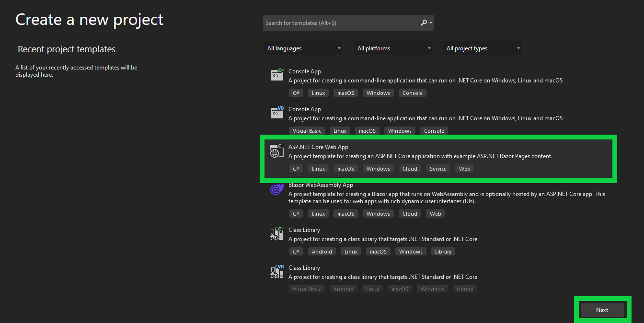Click the Visual Basic tag under Console App
The height and width of the screenshot is (323, 644).
click(x=307, y=131)
